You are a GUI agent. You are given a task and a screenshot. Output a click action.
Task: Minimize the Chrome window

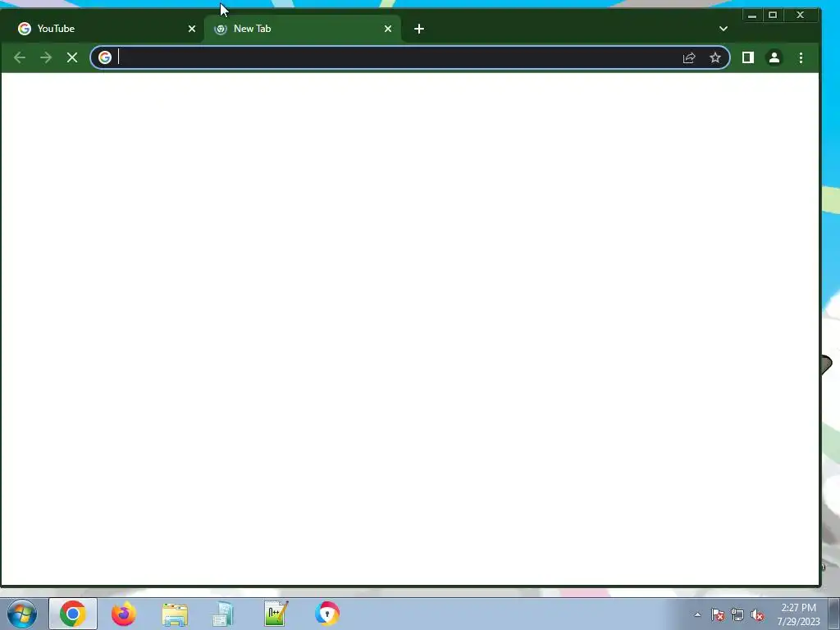[752, 15]
